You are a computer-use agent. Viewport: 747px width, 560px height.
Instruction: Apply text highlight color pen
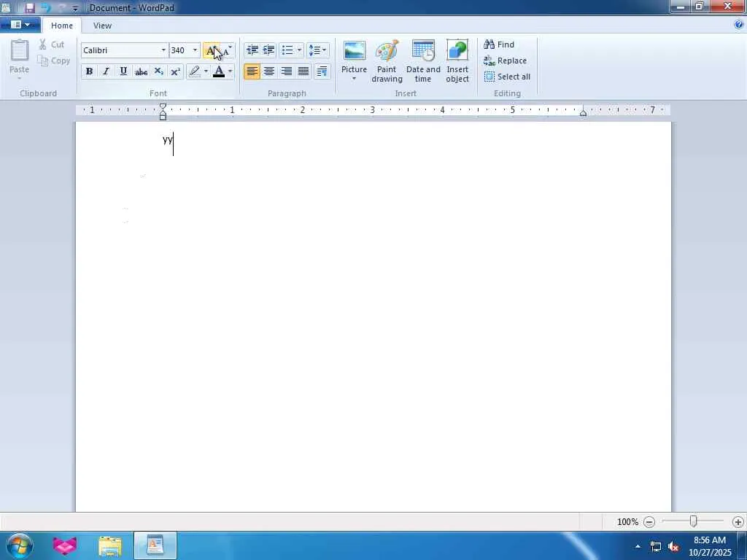click(194, 71)
